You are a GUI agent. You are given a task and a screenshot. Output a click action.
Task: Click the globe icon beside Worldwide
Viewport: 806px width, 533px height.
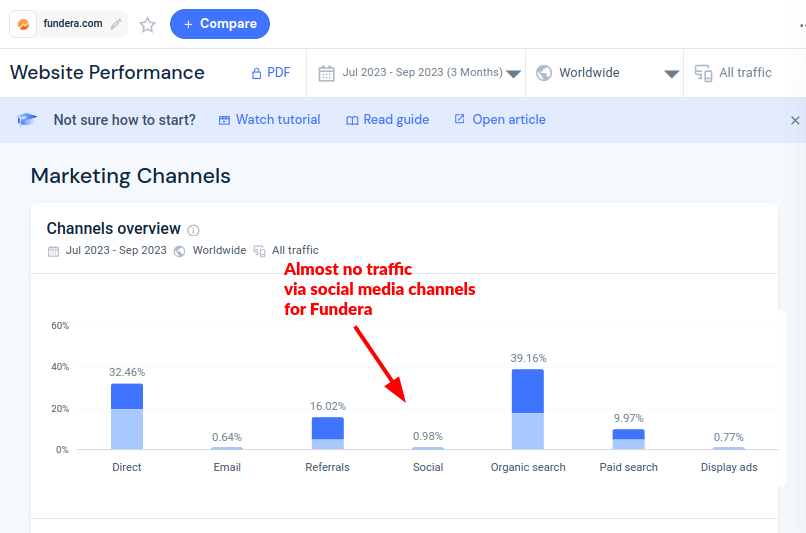[544, 73]
